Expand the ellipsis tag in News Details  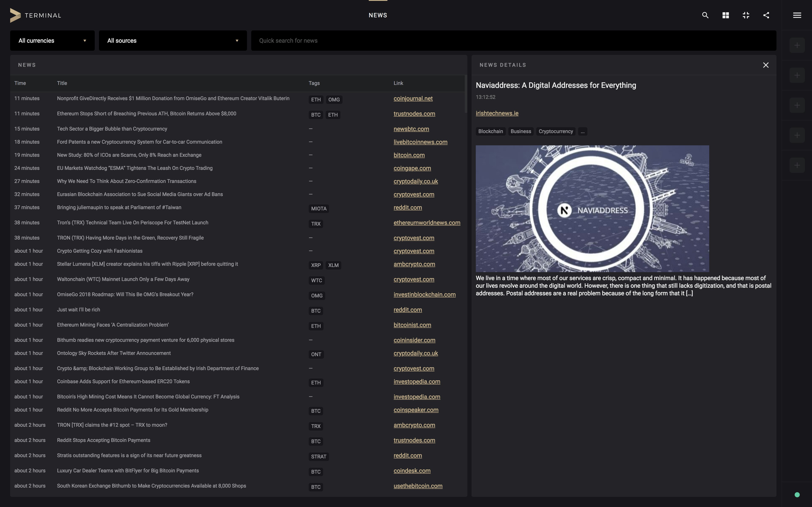click(583, 131)
